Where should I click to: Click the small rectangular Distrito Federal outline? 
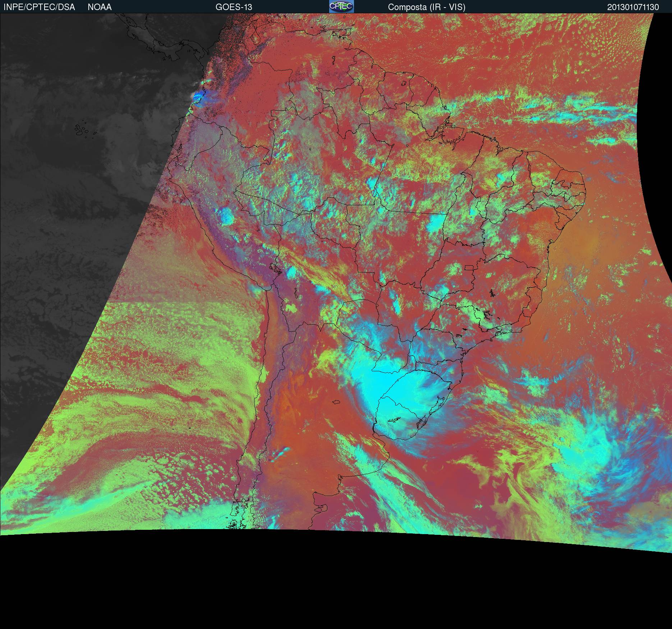point(469,267)
